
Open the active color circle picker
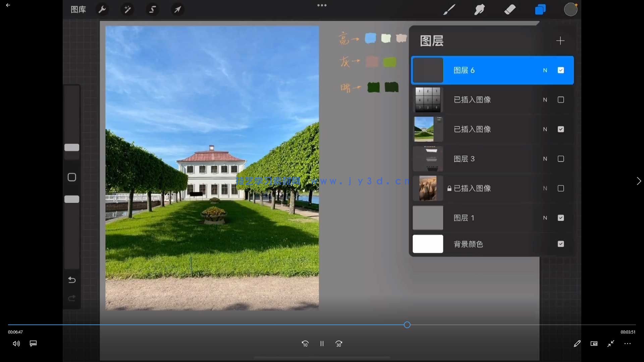(571, 9)
